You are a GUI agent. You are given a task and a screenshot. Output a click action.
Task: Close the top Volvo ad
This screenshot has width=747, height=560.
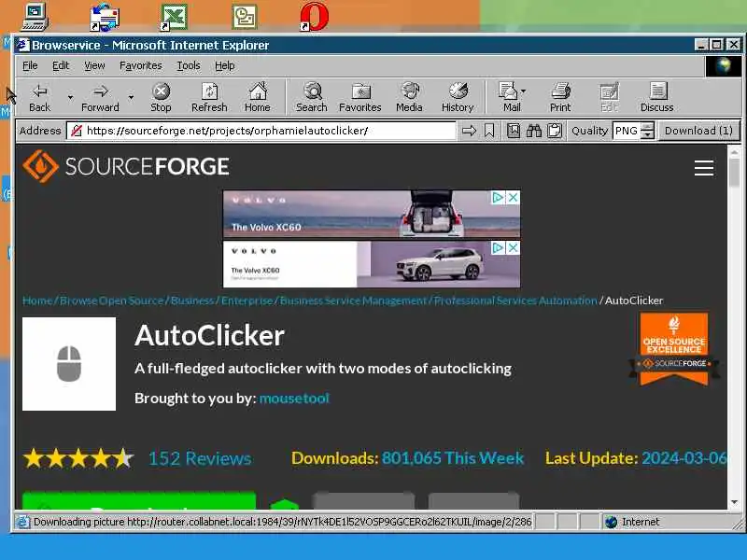[x=513, y=197]
